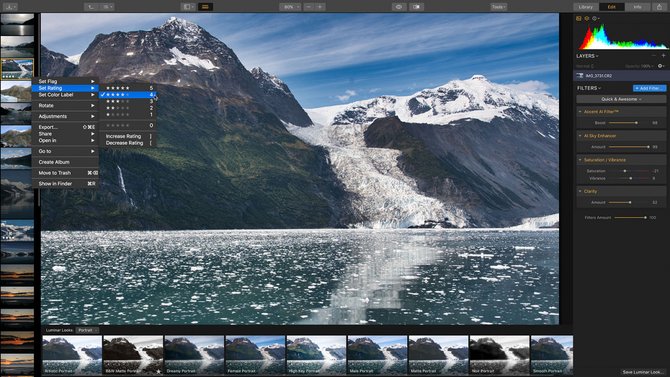Viewport: 670px width, 377px height.
Task: Click the zoom in plus button
Action: point(320,7)
